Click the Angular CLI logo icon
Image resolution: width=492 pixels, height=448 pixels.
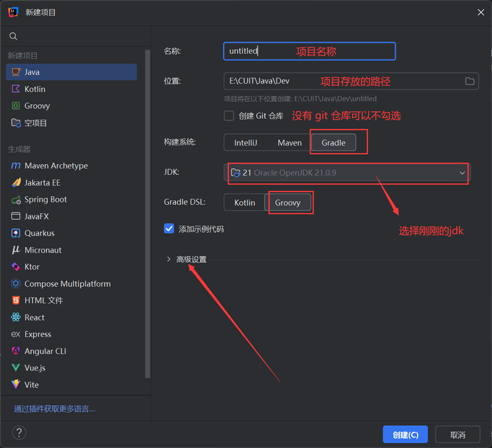coord(16,351)
